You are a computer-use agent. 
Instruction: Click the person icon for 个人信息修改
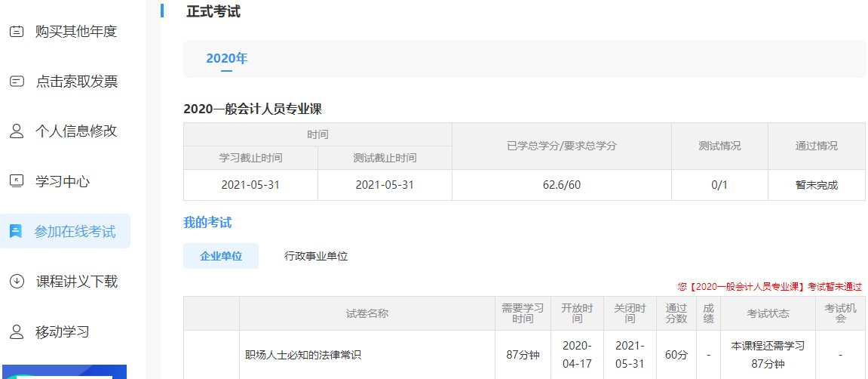point(17,131)
